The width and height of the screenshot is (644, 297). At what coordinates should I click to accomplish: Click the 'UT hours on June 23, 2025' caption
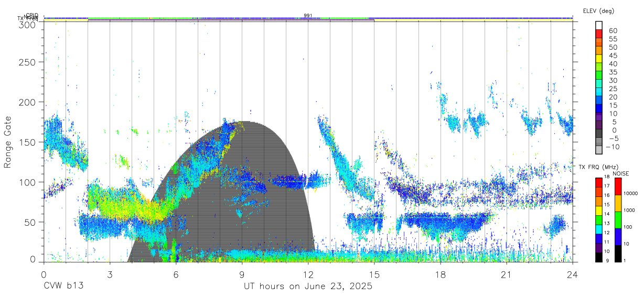tap(308, 287)
